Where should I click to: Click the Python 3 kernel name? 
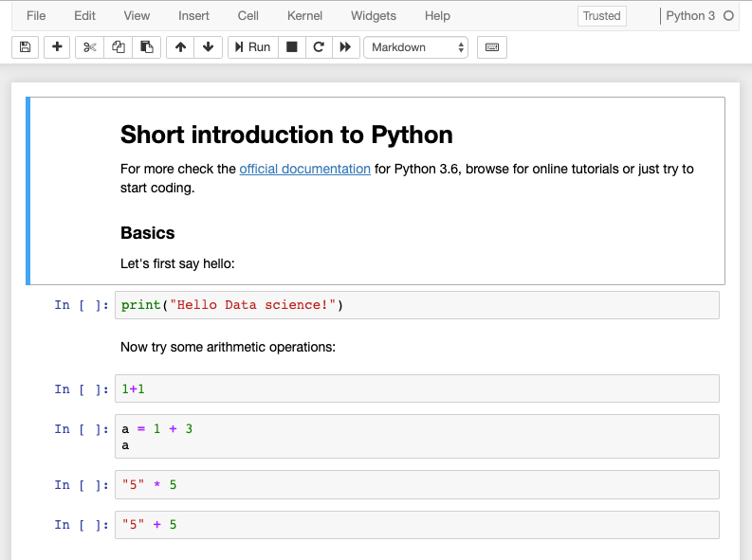coord(690,16)
